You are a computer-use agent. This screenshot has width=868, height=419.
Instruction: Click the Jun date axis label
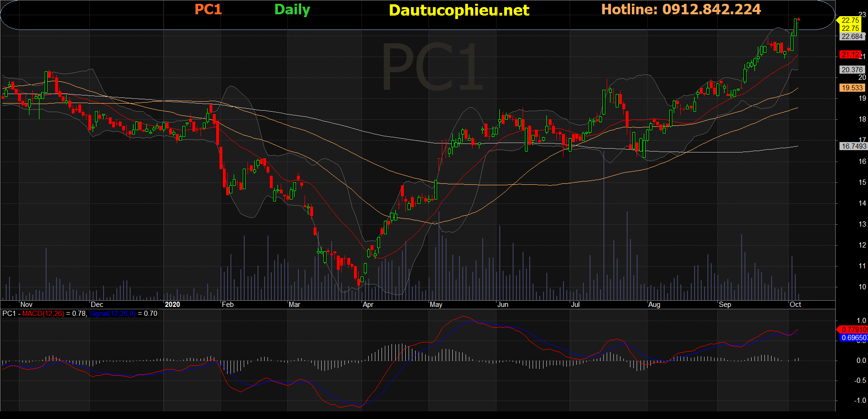coord(503,305)
